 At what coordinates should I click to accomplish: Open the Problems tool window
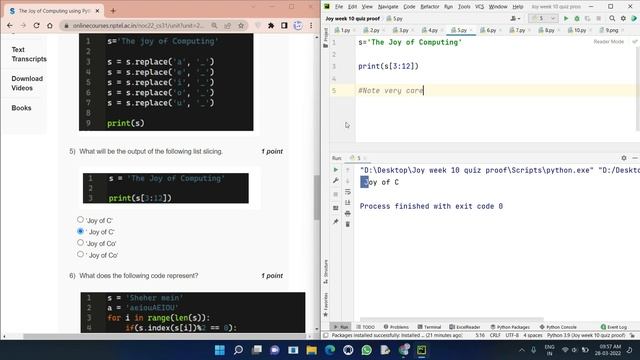pos(396,327)
